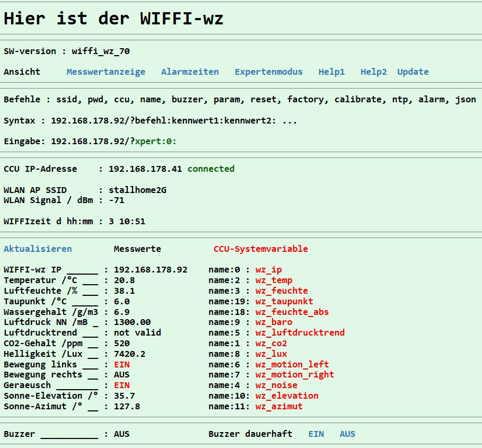Screen dimensions: 482x448
Task: Open the Alarmzeiten link
Action: point(190,72)
